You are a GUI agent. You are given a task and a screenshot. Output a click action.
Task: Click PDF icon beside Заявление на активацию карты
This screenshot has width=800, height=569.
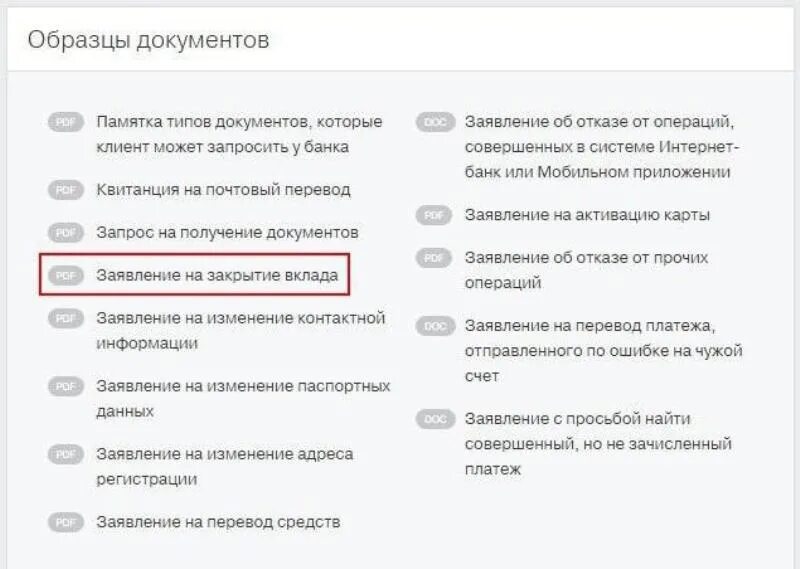[434, 215]
